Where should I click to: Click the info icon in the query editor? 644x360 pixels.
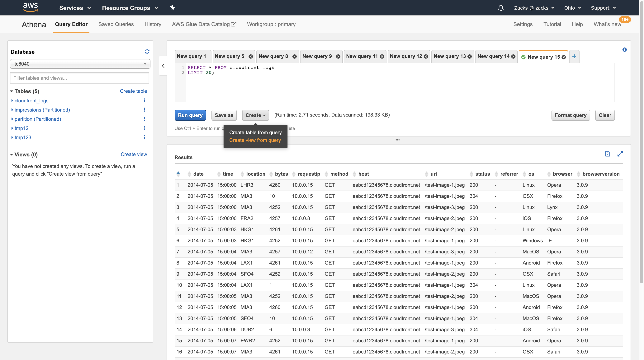[x=624, y=50]
